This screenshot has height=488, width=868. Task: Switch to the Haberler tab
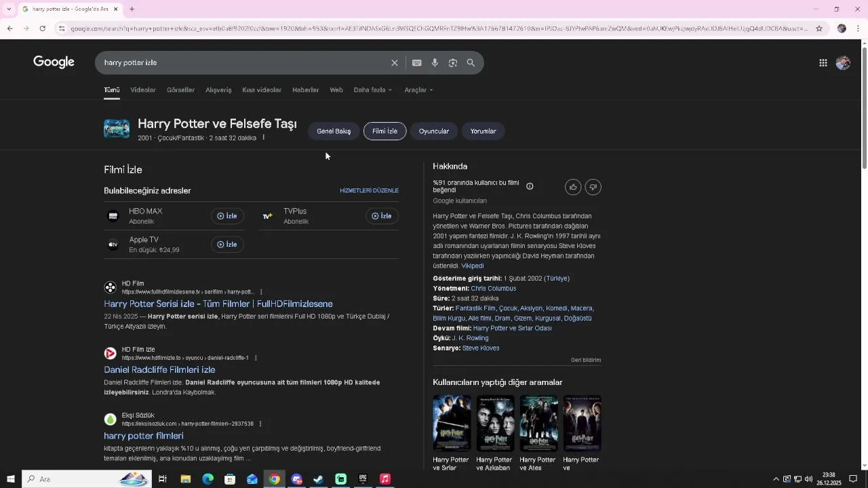(x=306, y=90)
